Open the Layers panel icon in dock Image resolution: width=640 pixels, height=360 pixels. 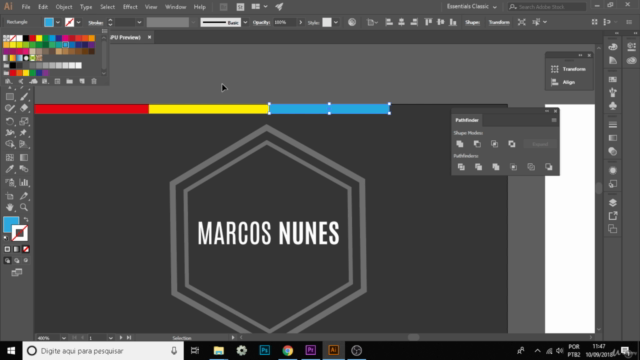tap(613, 202)
